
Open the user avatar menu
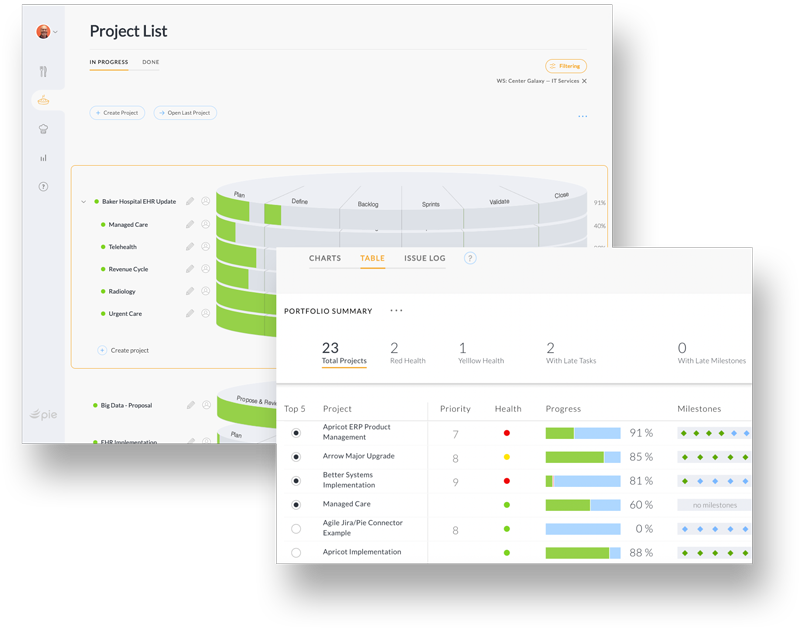coord(43,32)
